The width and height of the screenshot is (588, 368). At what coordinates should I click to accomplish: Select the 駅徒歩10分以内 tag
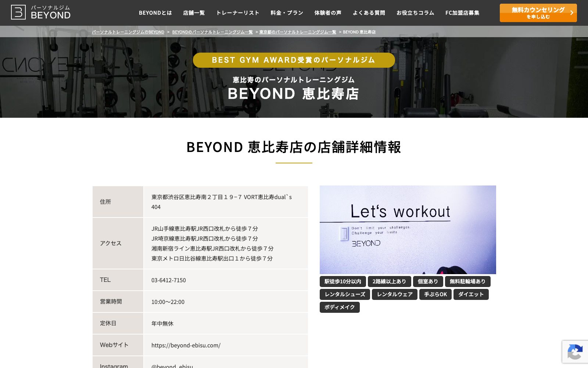pyautogui.click(x=343, y=282)
